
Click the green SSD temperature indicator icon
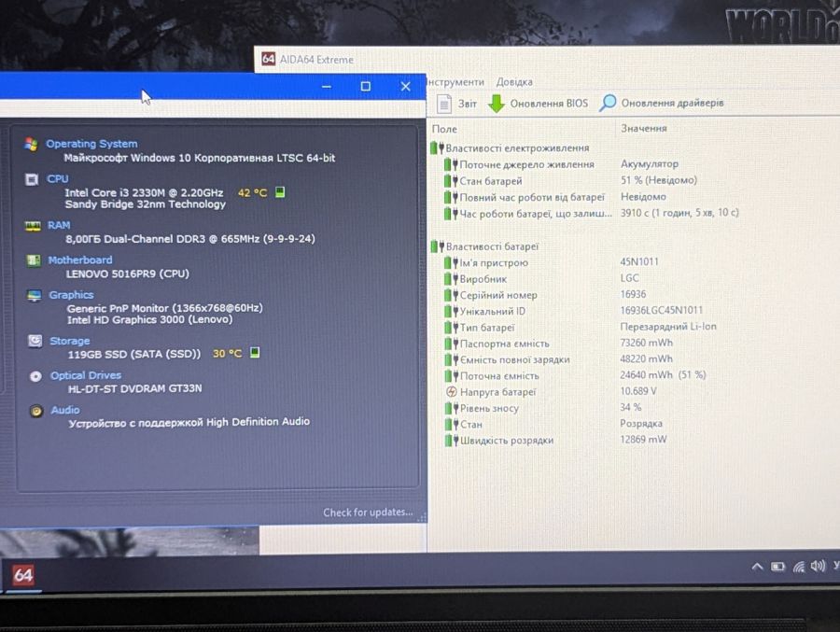point(255,352)
